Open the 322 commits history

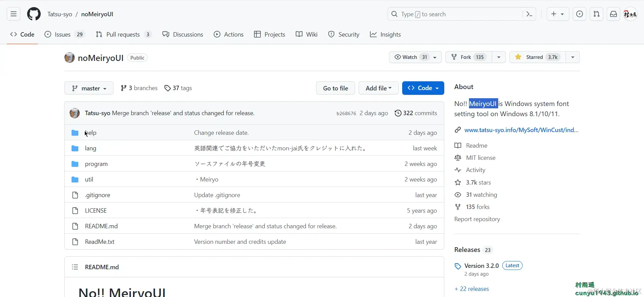click(x=416, y=113)
